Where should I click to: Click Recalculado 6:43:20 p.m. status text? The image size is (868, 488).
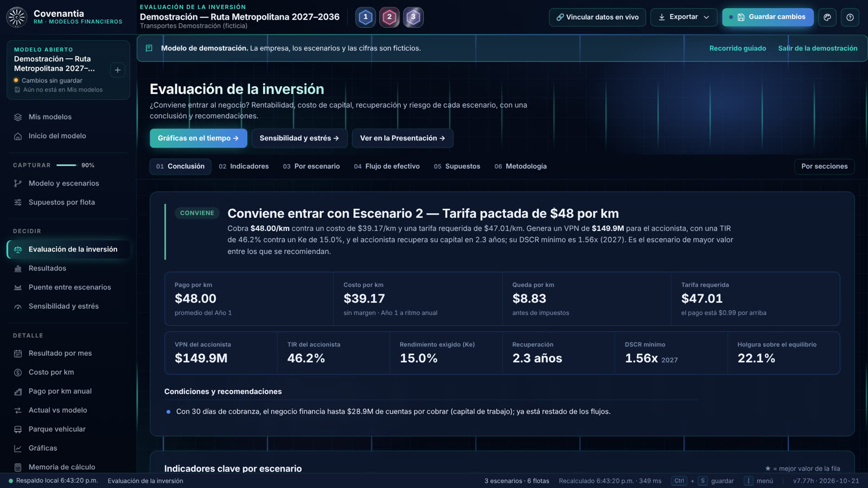pyautogui.click(x=610, y=481)
